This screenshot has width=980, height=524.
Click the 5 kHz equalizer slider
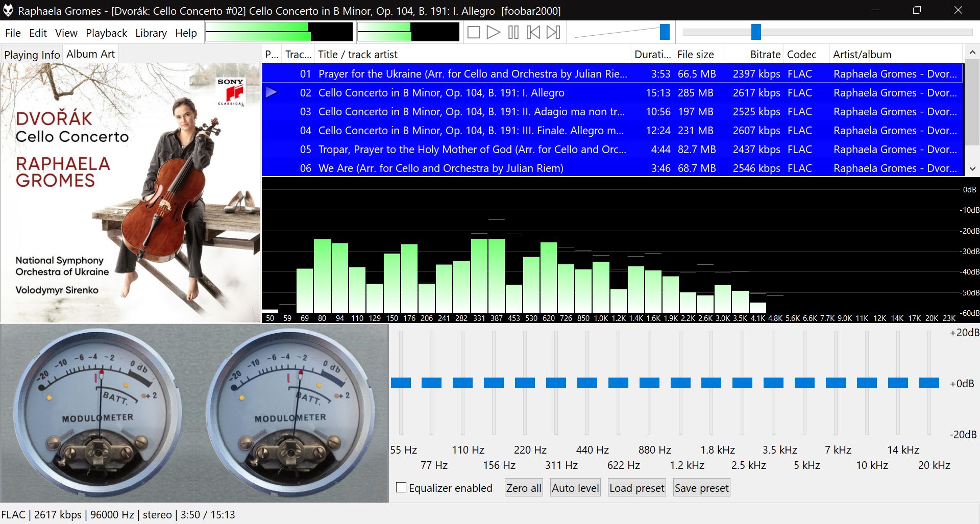tap(805, 383)
